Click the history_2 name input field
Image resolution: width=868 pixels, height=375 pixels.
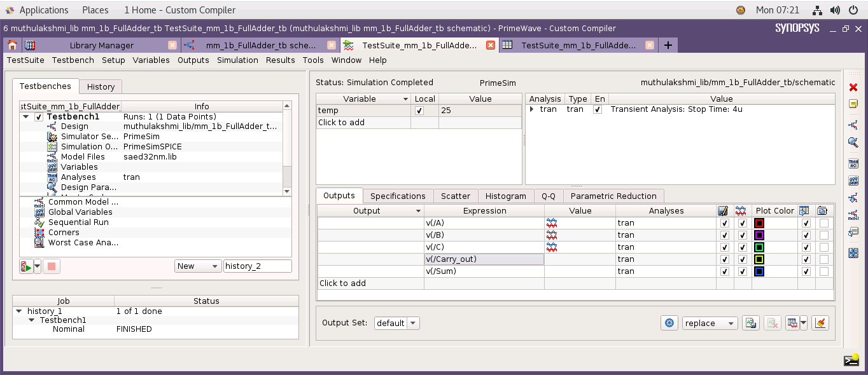258,266
